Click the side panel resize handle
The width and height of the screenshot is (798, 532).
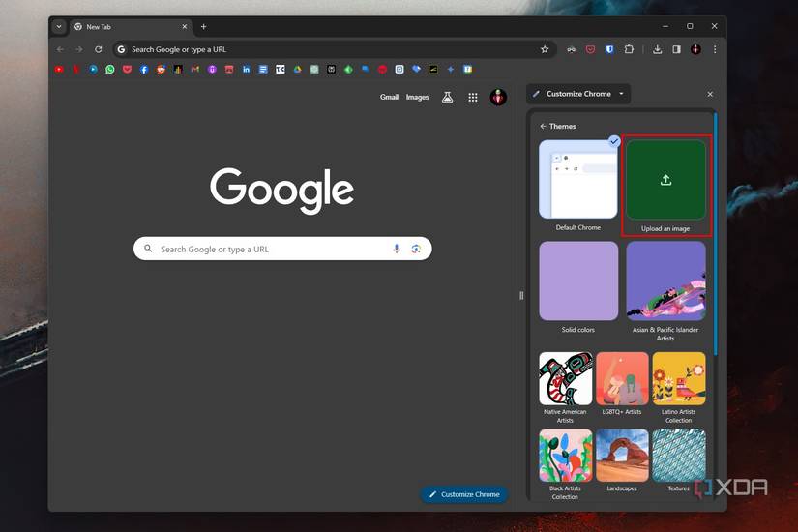click(521, 295)
